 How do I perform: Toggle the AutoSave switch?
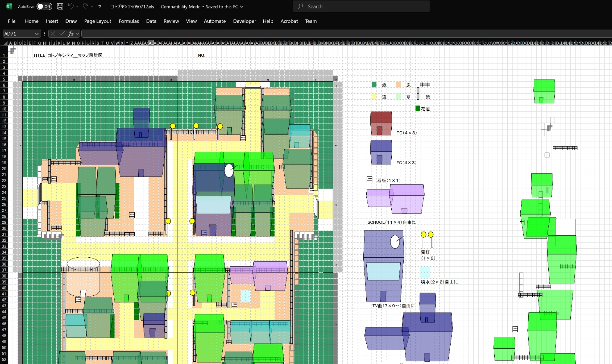pos(44,6)
